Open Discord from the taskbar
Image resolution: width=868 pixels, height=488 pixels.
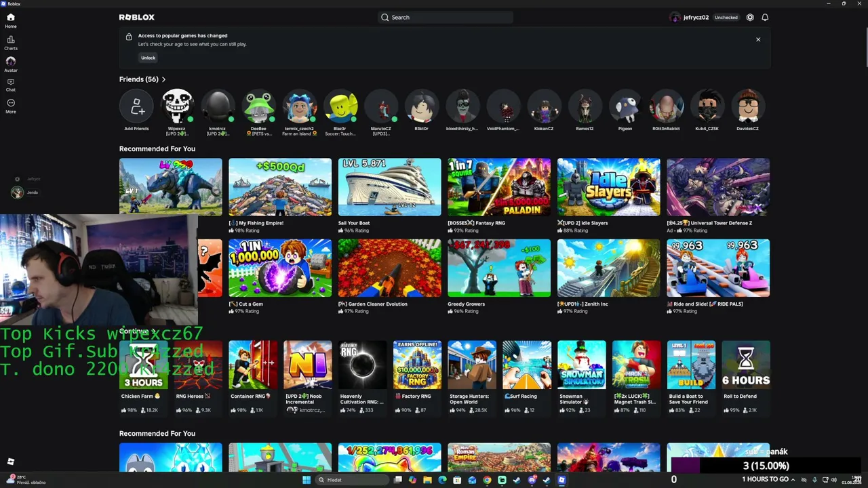click(532, 480)
